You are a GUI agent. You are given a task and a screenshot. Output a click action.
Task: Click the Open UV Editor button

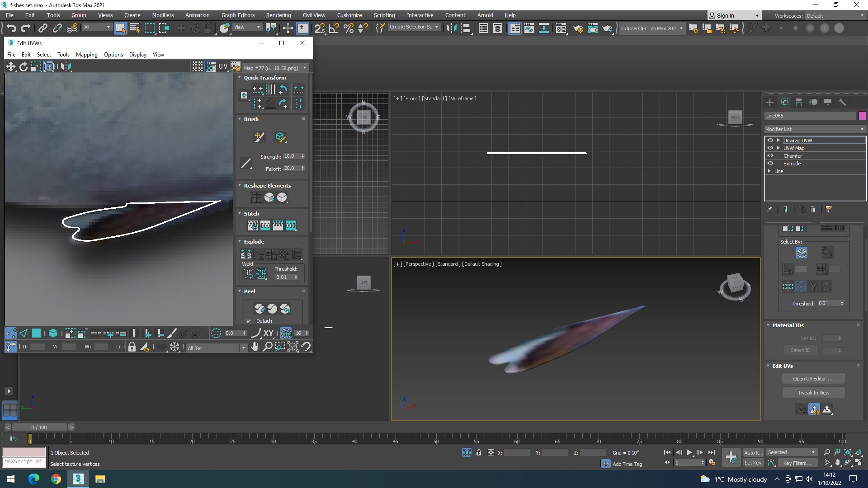tap(812, 379)
